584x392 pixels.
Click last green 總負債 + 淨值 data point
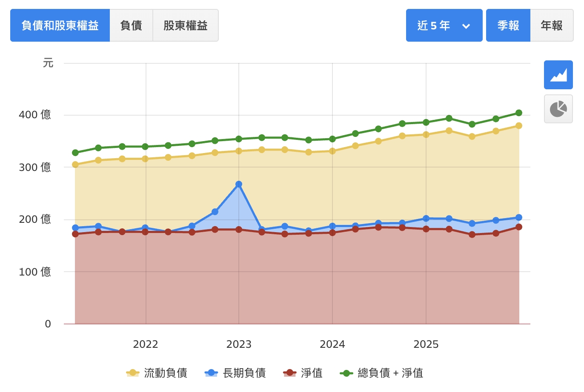tap(519, 113)
